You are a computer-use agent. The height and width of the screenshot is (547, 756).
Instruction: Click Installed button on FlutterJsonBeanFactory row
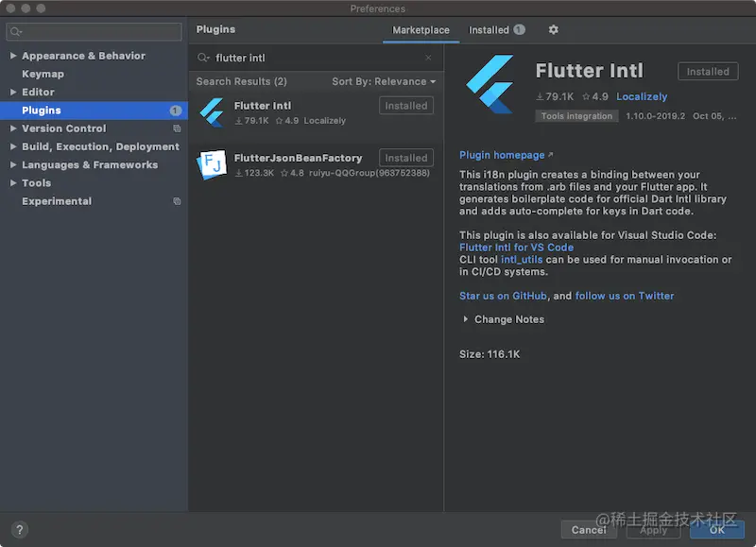click(x=406, y=158)
